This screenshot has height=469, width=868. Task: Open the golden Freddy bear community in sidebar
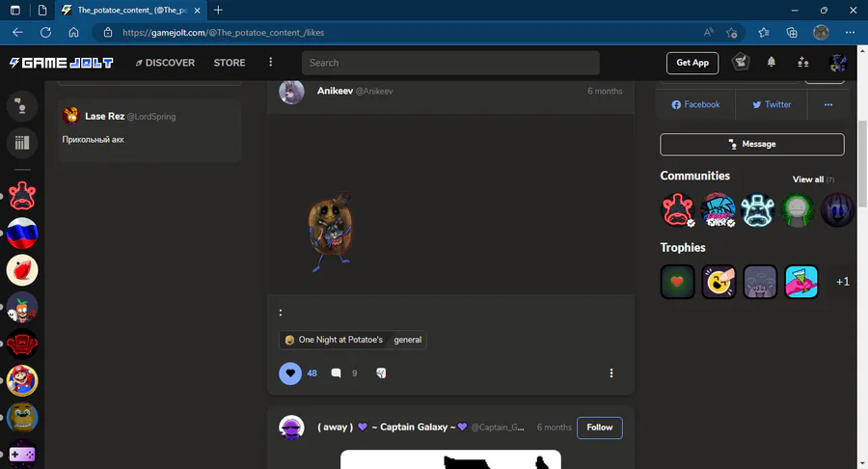point(22,418)
